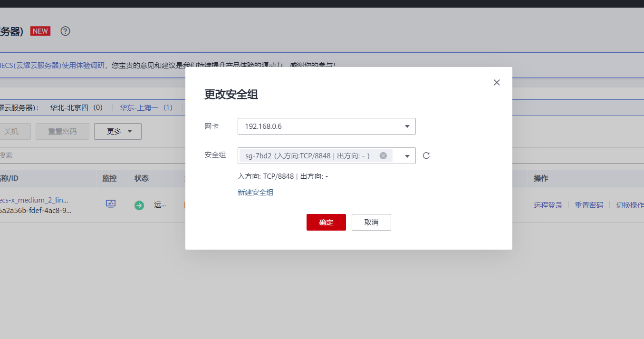Cancel the dialog using 取消 button

[371, 222]
